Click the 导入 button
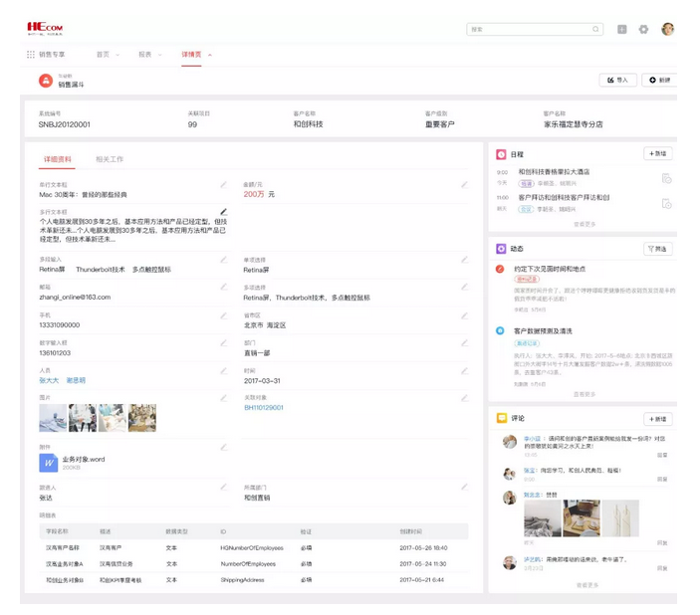 click(617, 80)
